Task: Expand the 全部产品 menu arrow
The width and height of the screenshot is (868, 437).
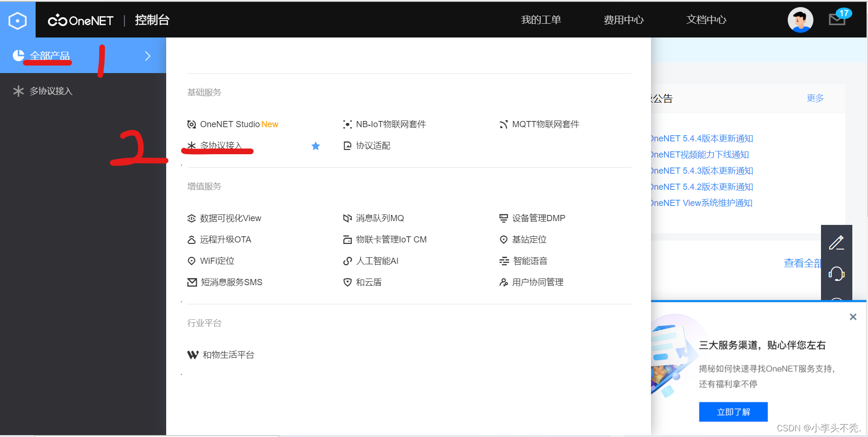Action: 148,56
